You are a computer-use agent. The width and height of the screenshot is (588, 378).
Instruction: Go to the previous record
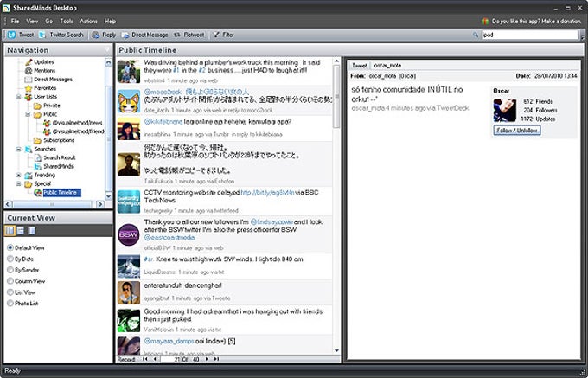click(155, 359)
